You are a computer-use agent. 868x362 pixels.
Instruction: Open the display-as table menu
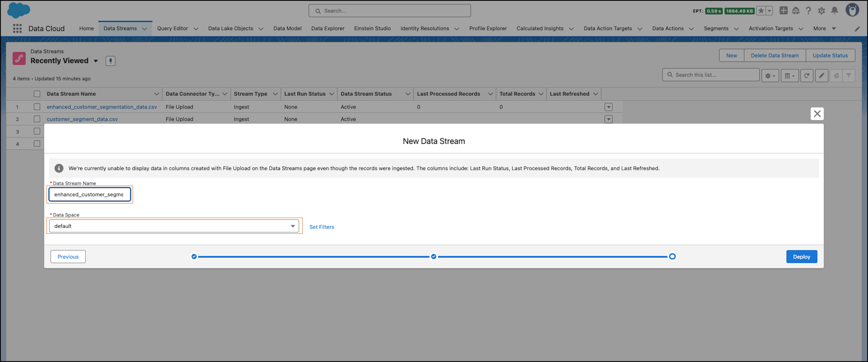coord(790,76)
